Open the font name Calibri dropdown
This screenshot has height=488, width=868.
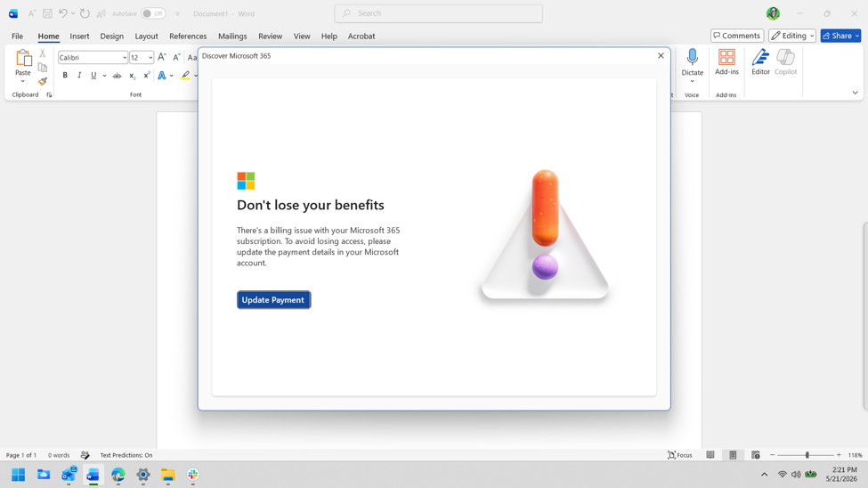[124, 58]
